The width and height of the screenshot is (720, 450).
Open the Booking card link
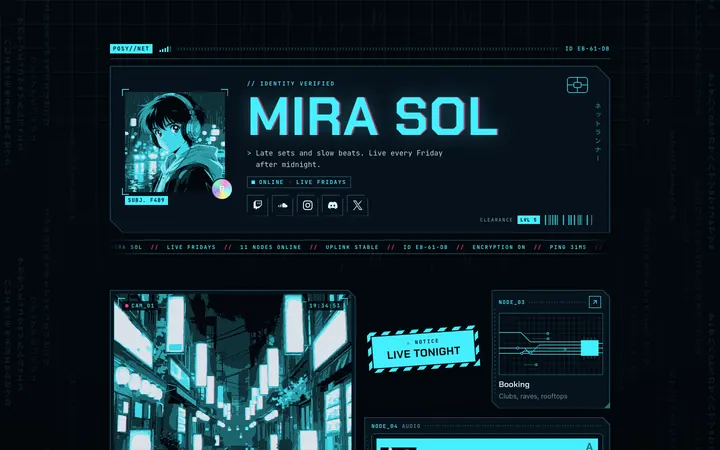(x=551, y=349)
